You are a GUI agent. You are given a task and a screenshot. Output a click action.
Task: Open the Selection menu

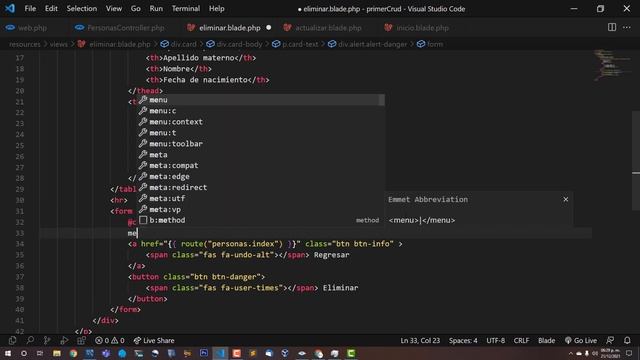coord(82,9)
